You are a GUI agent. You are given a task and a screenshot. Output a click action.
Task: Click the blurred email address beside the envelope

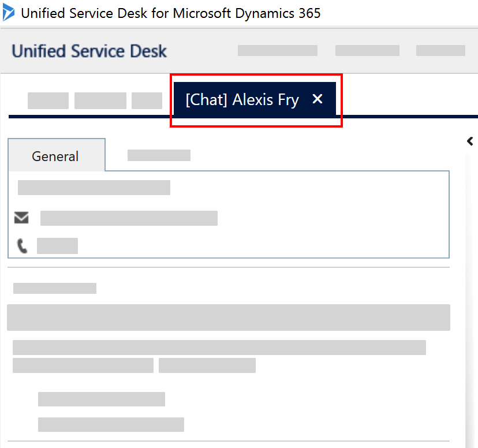[x=129, y=218]
